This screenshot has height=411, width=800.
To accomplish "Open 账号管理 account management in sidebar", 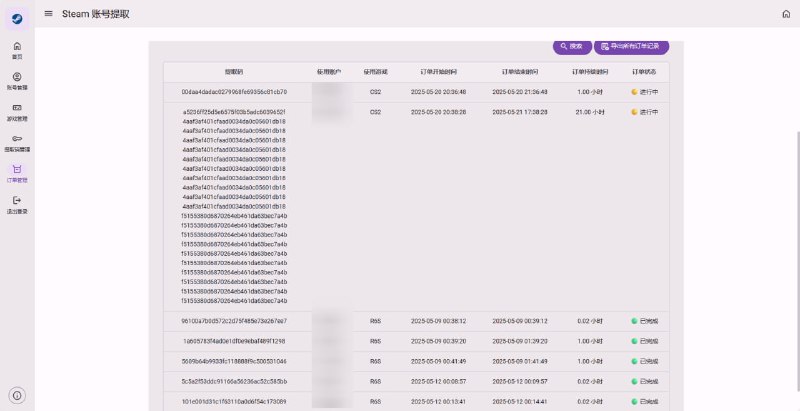I will 17,80.
